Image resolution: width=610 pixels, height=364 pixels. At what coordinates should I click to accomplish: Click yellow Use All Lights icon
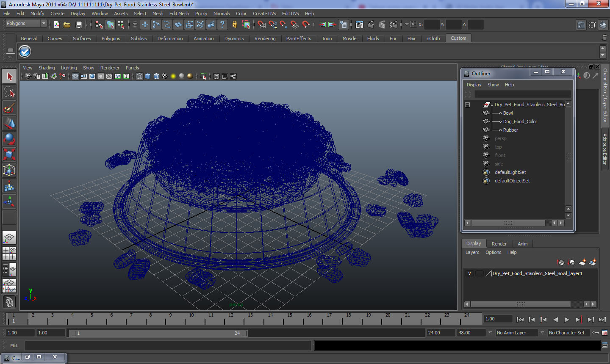pos(173,76)
